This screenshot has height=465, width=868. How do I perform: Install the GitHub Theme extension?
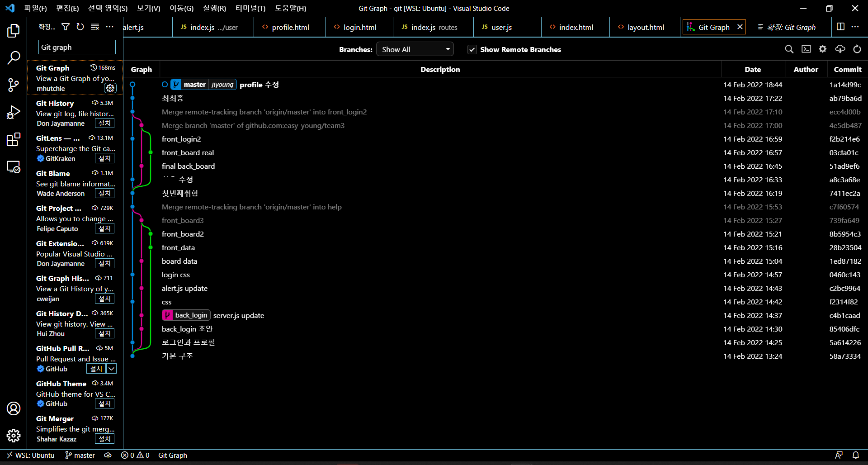click(x=104, y=403)
